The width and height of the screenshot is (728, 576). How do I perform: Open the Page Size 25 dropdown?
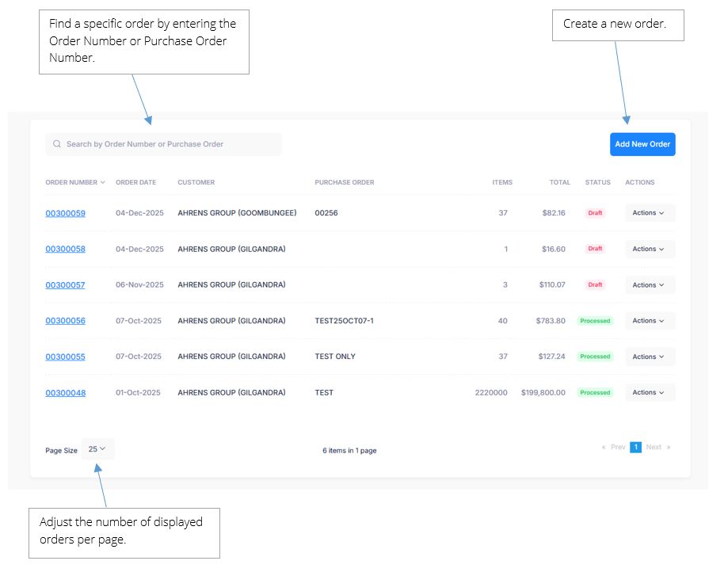[x=97, y=449]
